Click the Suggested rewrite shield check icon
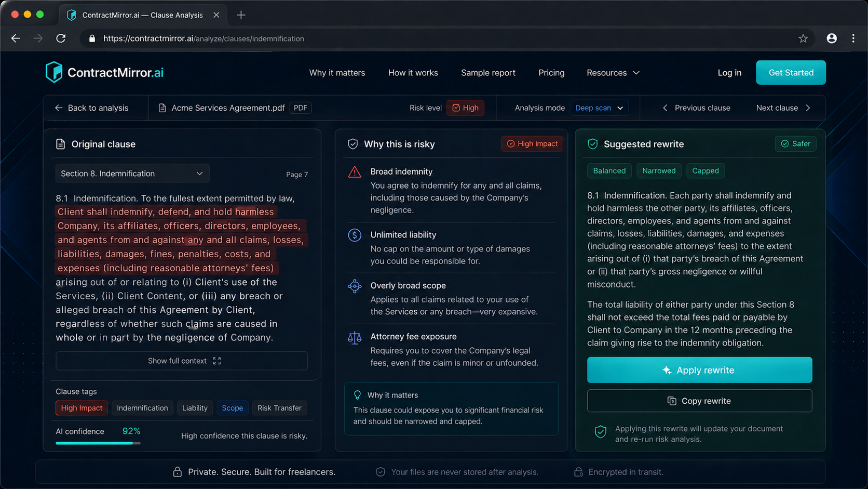The image size is (868, 489). tap(592, 144)
